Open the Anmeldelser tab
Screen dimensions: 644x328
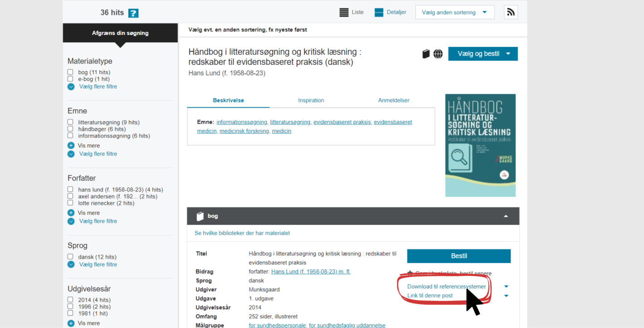click(394, 101)
